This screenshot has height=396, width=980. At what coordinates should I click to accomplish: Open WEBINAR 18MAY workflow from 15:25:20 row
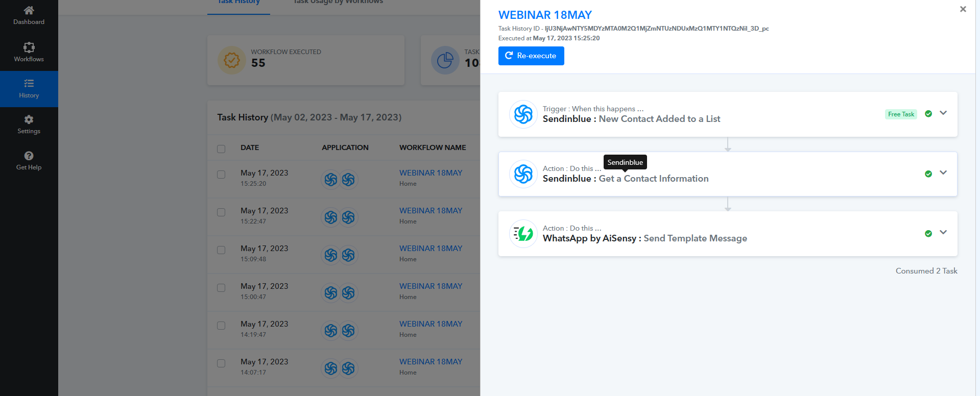point(431,173)
